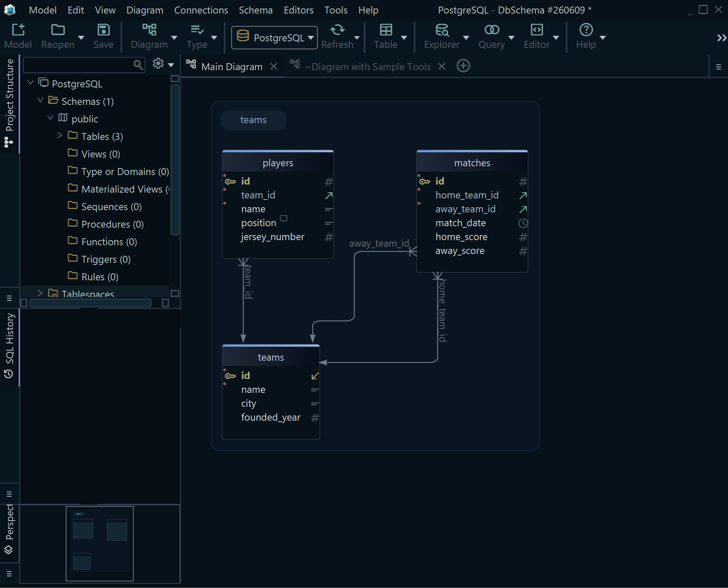
Task: Toggle the Project Structure side panel
Action: [9, 103]
